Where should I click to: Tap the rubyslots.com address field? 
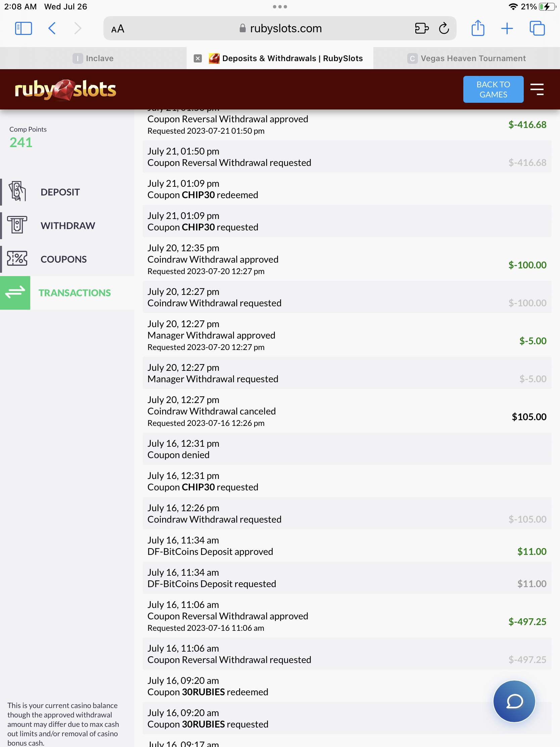[x=280, y=28]
